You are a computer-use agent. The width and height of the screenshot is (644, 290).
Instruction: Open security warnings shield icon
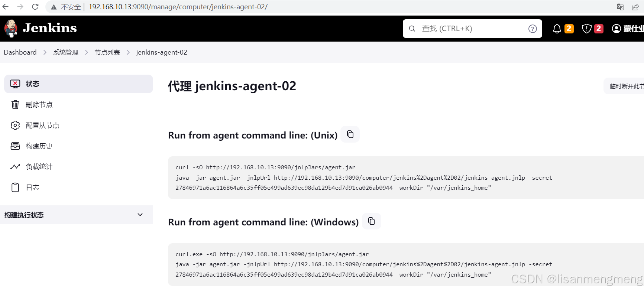click(x=586, y=29)
